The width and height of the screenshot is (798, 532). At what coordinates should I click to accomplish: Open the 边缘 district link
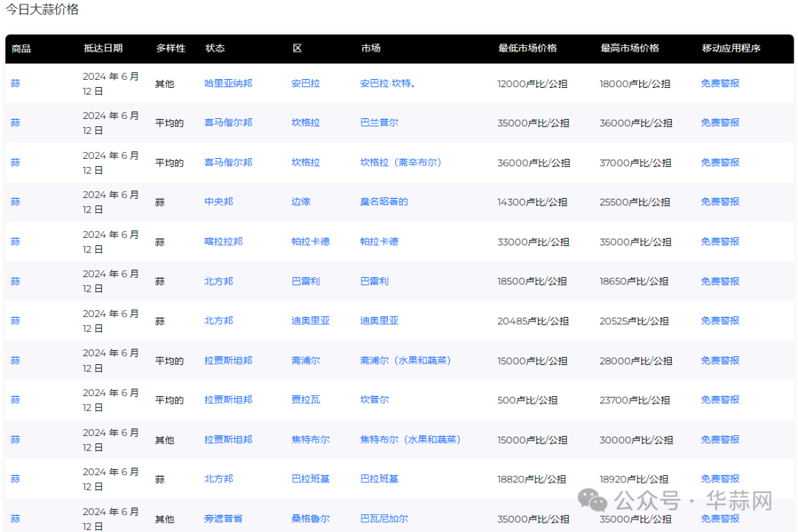pos(301,201)
